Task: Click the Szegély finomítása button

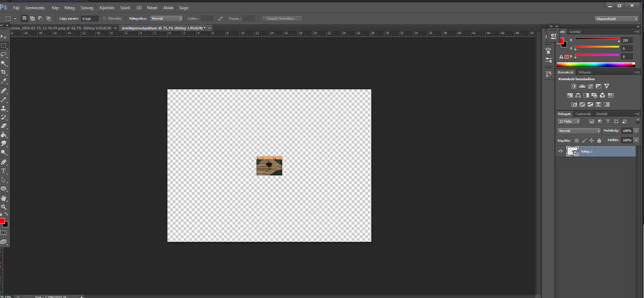Action: [x=282, y=18]
